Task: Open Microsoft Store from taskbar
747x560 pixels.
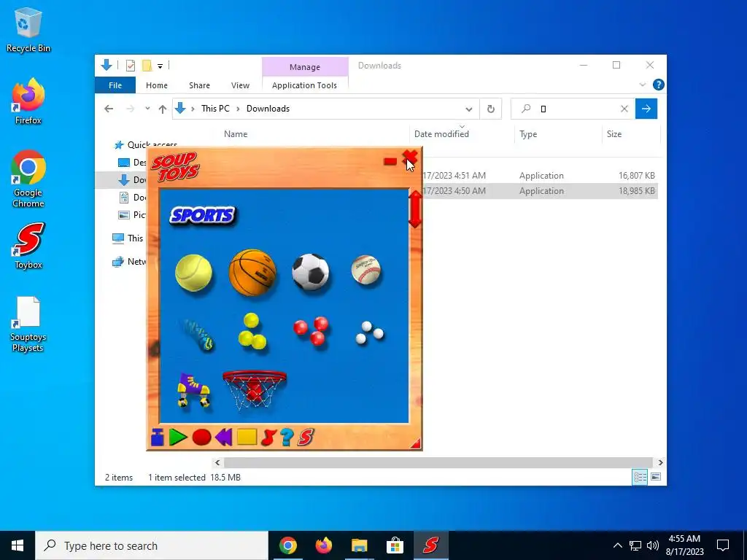Action: coord(395,545)
